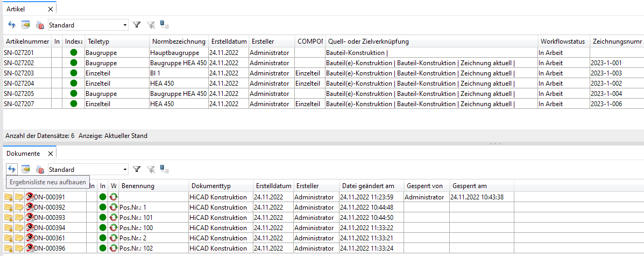Click workflow sync icon for DN-000394
This screenshot has width=644, height=256.
tap(114, 228)
